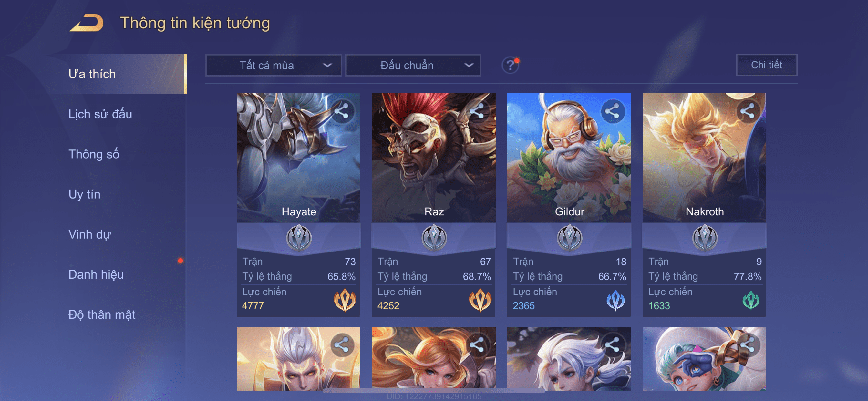The height and width of the screenshot is (401, 868).
Task: Expand the Đấu chuẩn mode dropdown
Action: coord(413,65)
